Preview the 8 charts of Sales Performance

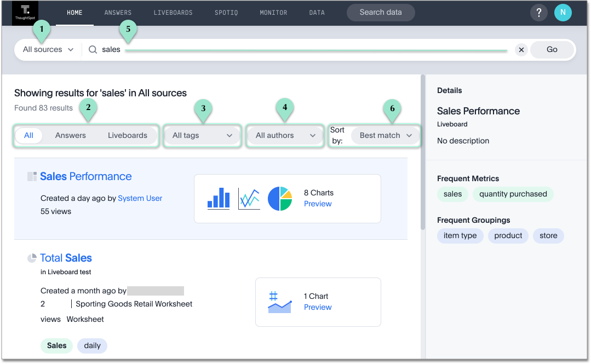pyautogui.click(x=318, y=203)
